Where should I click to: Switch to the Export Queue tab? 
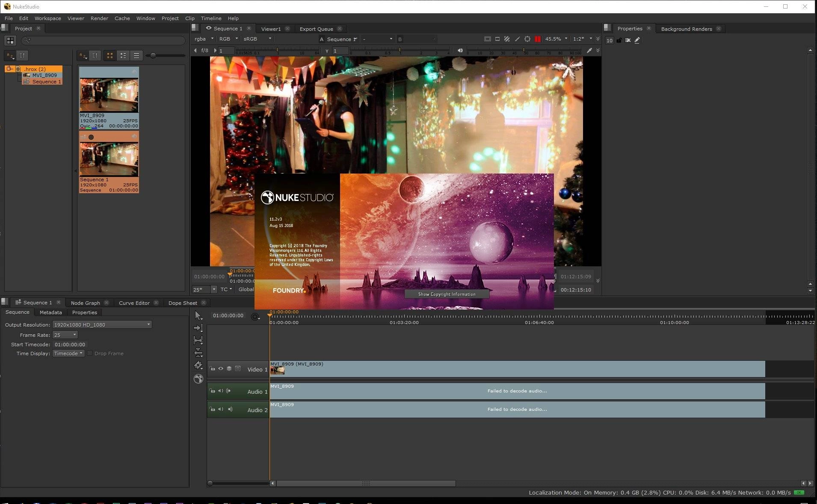pyautogui.click(x=316, y=29)
